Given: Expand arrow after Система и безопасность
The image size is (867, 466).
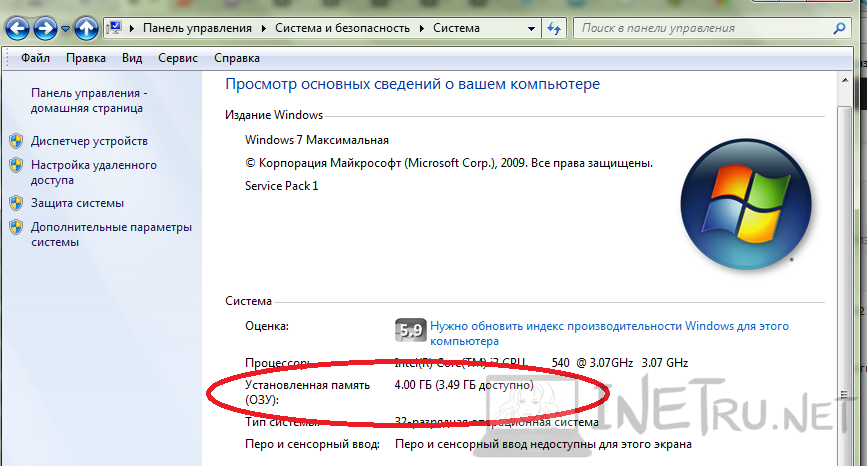Looking at the screenshot, I should (422, 28).
